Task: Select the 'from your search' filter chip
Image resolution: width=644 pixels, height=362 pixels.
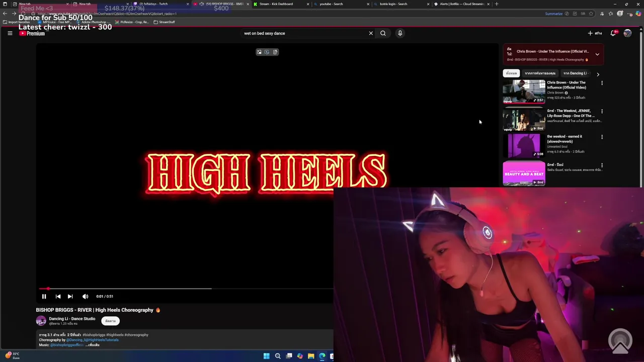Action: click(x=540, y=73)
